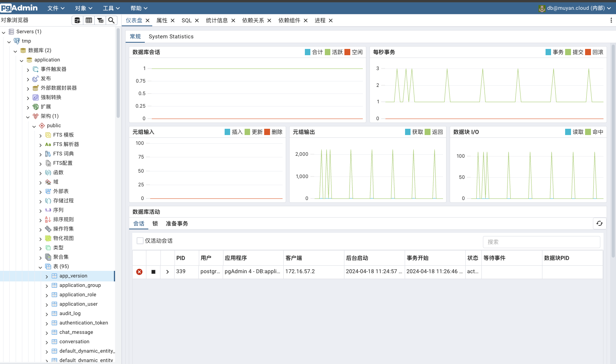Collapse the 数据库 (2) node
Image resolution: width=616 pixels, height=364 pixels.
pyautogui.click(x=15, y=51)
